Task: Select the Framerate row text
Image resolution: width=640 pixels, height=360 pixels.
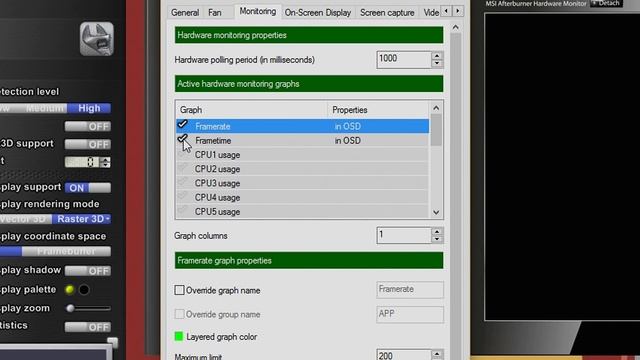Action: pos(213,127)
